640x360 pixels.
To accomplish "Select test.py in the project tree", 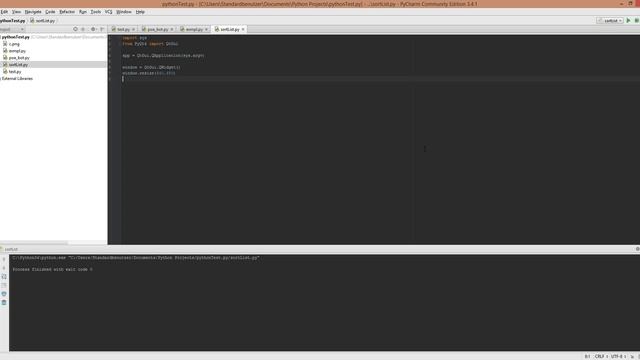I will [15, 72].
